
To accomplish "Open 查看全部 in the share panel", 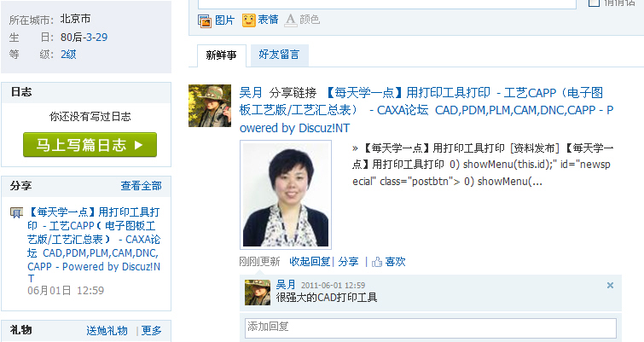I will tap(141, 186).
